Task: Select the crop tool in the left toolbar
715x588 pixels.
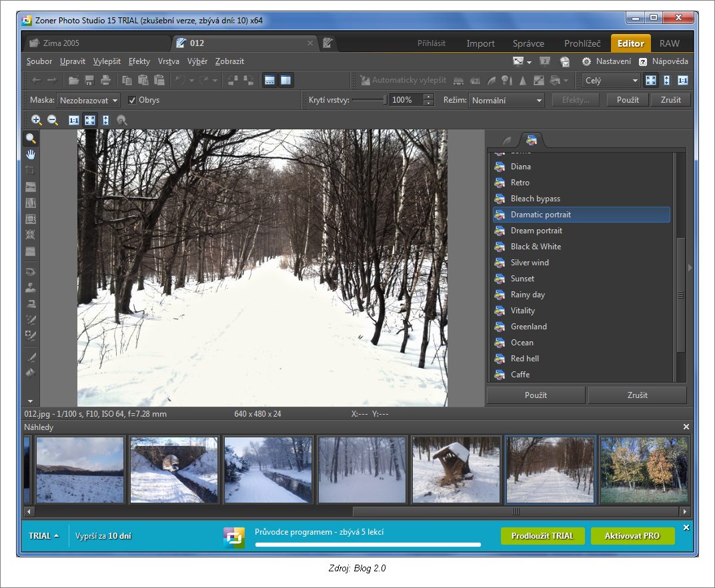Action: (x=31, y=170)
